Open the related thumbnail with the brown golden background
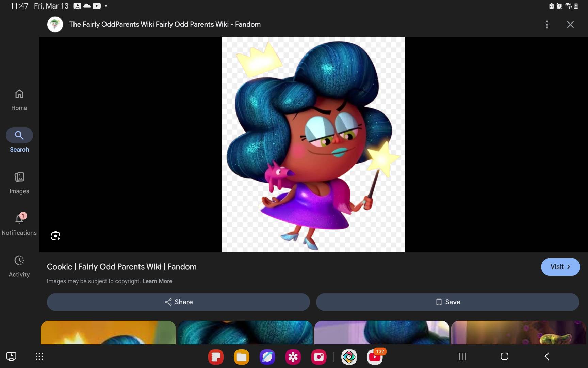Viewport: 588px width, 368px height. (519, 333)
